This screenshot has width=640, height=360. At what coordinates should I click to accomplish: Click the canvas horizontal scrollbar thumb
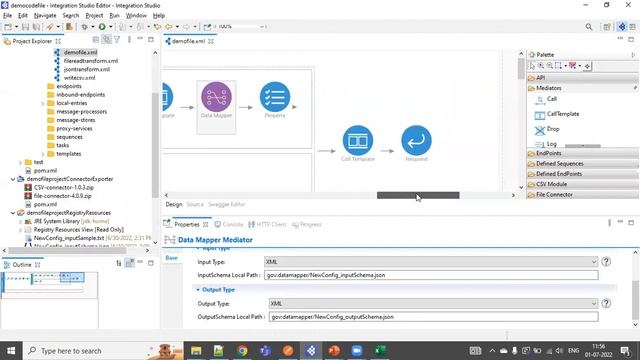(x=418, y=196)
